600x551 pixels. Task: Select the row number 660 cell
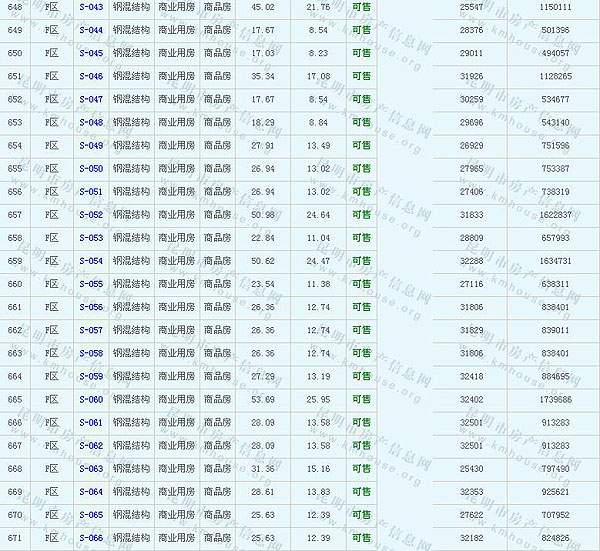coord(15,284)
